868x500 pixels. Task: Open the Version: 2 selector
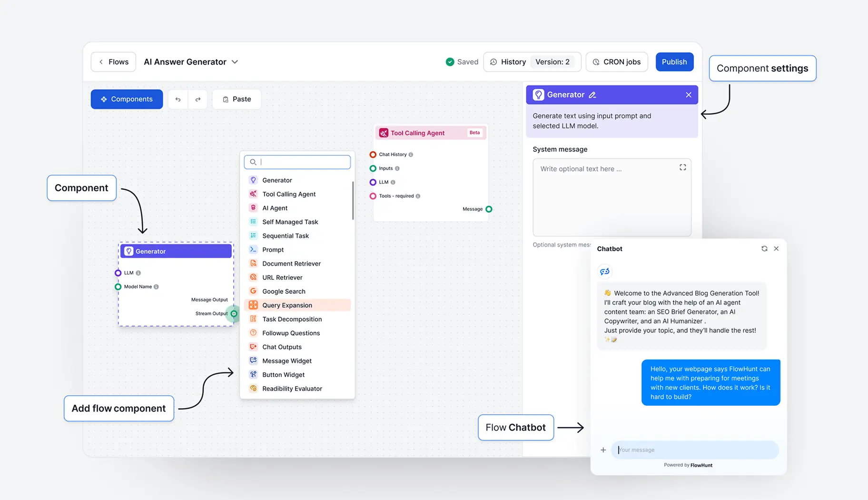pos(552,62)
